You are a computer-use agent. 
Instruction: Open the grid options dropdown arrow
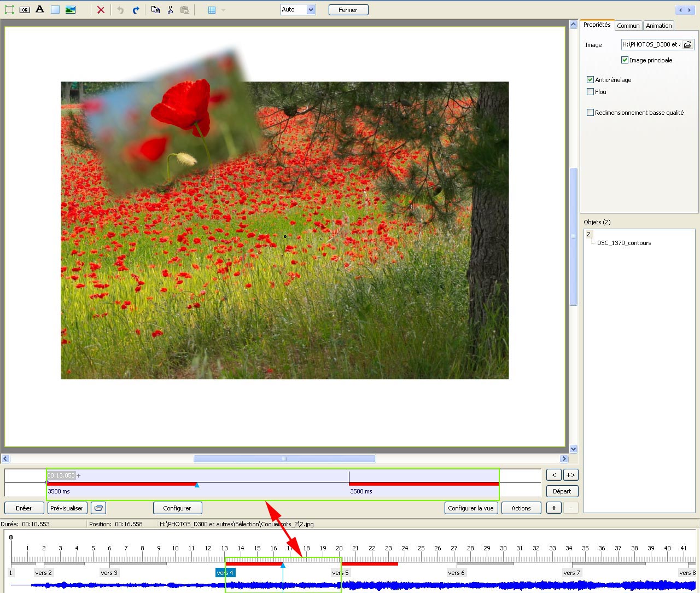pyautogui.click(x=223, y=10)
